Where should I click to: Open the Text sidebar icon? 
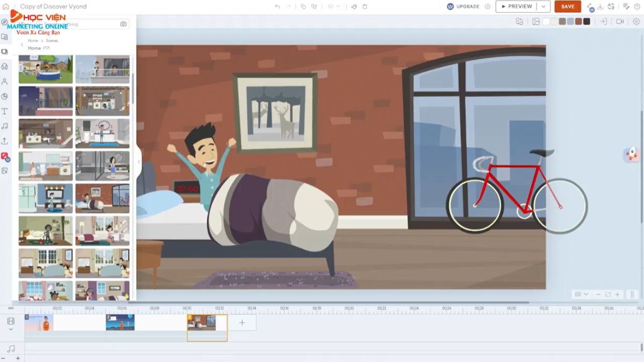click(x=5, y=111)
